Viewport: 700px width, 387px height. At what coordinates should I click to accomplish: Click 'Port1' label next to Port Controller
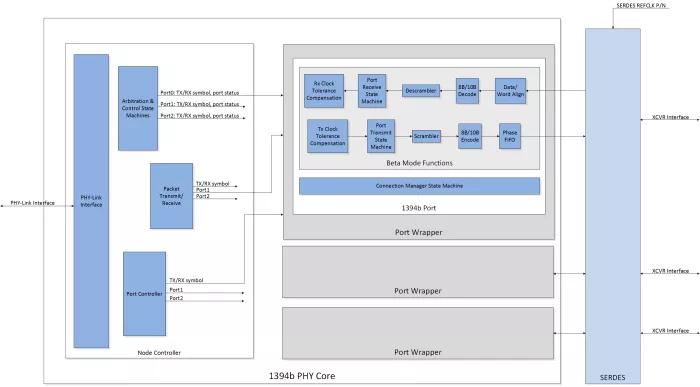coord(176,290)
